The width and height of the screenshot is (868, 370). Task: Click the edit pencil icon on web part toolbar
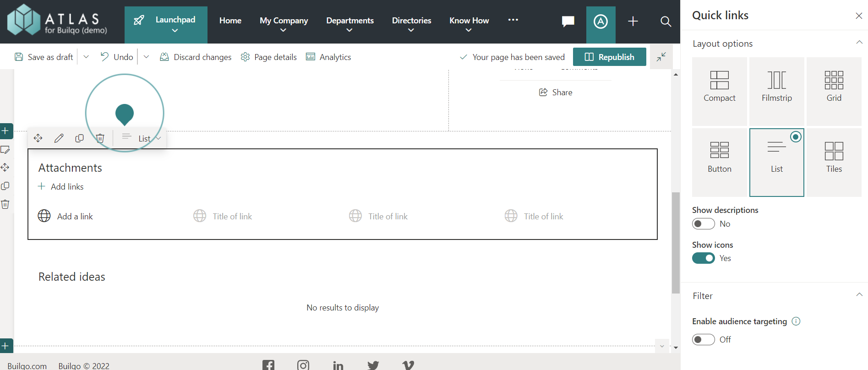(59, 138)
